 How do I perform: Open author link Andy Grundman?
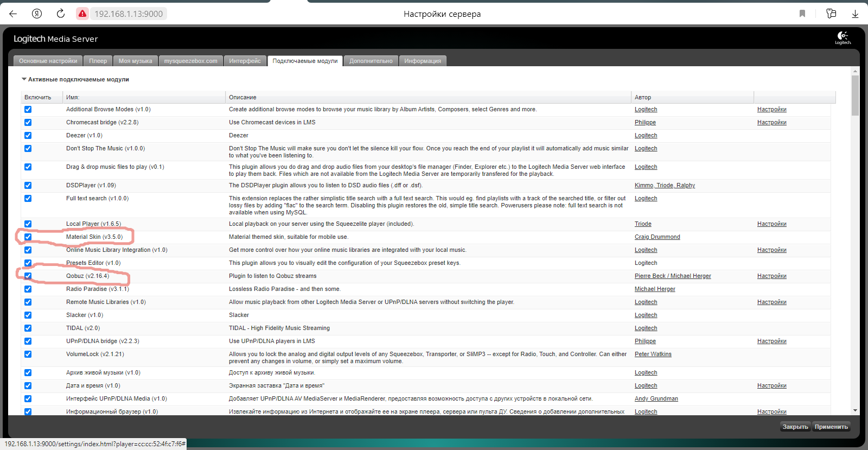656,398
